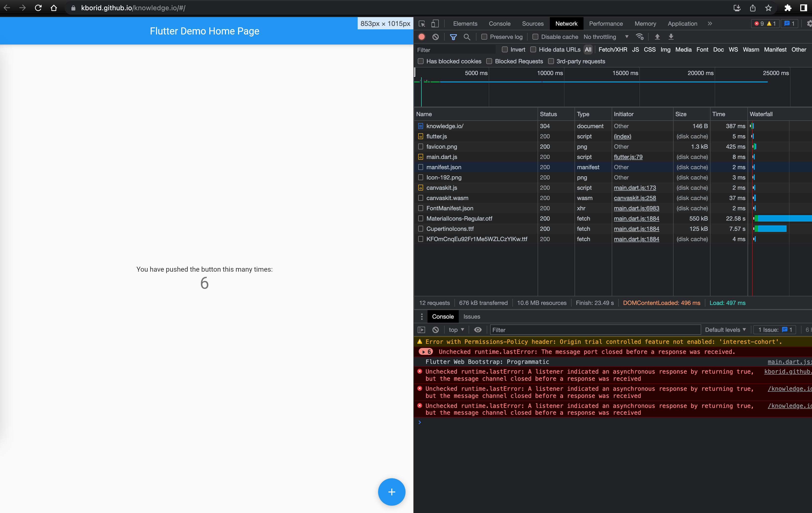The image size is (812, 513).
Task: Open the top context selector dropdown
Action: pyautogui.click(x=456, y=330)
